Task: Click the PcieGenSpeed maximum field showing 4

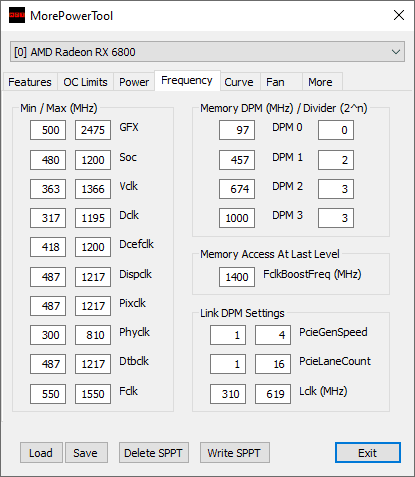Action: pos(273,335)
